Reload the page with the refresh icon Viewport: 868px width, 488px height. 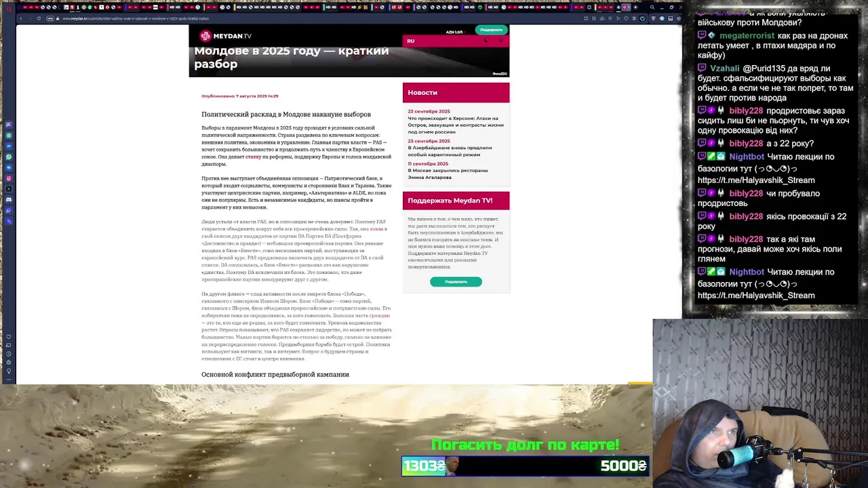click(39, 18)
